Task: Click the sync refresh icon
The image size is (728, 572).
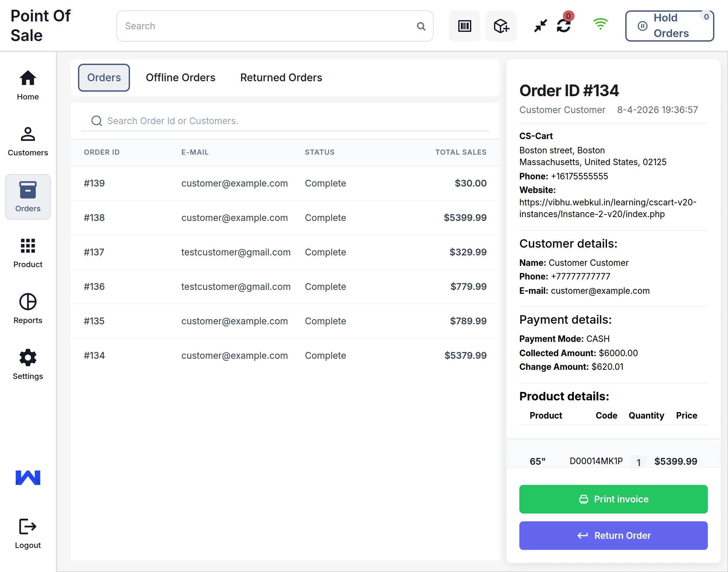Action: [564, 26]
